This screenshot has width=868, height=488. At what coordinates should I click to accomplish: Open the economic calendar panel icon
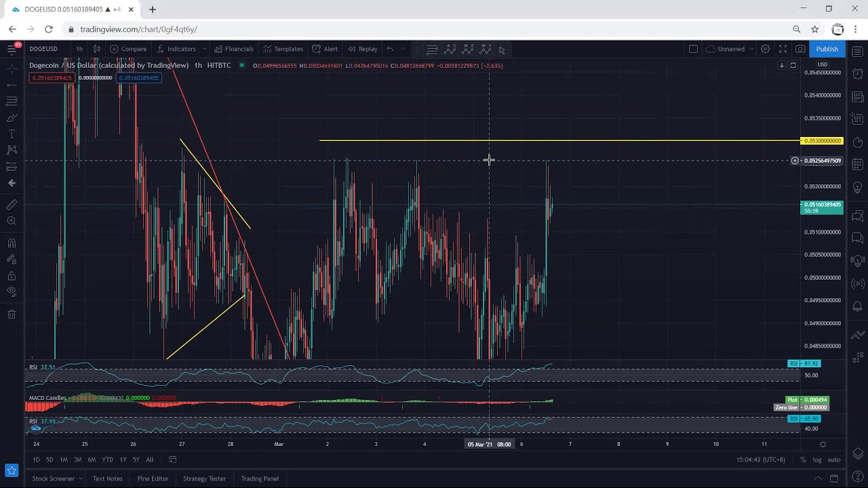(x=858, y=165)
